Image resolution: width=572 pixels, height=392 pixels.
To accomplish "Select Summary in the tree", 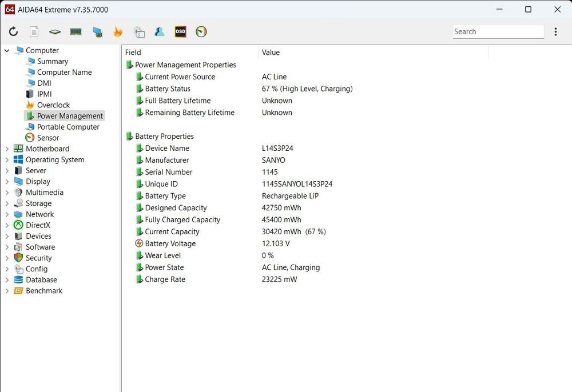I will pyautogui.click(x=53, y=61).
